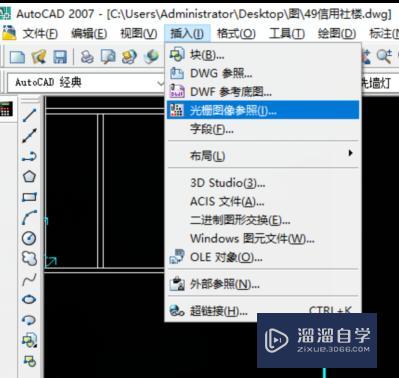Viewport: 399px width, 378px height.
Task: Choose DWF 参考底图... menu entry
Action: pyautogui.click(x=263, y=91)
